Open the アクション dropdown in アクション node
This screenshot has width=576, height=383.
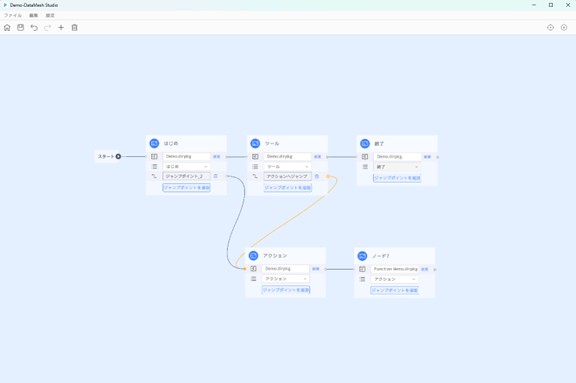(x=286, y=279)
